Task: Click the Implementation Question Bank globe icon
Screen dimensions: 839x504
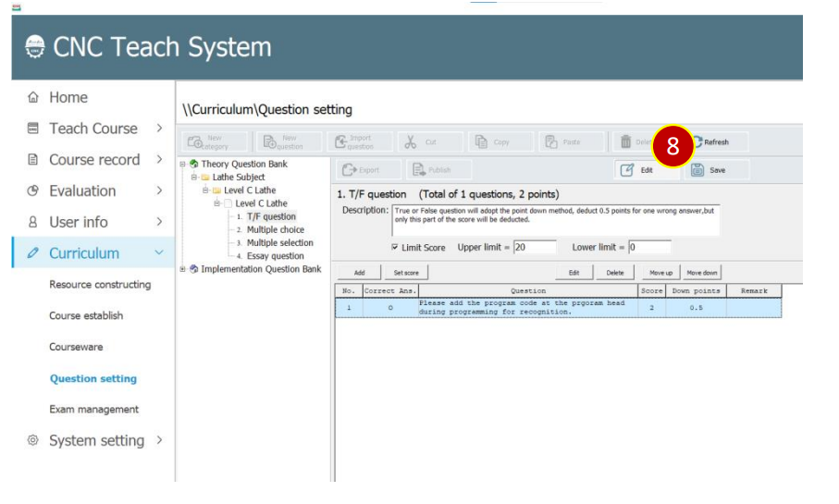Action: click(x=193, y=269)
